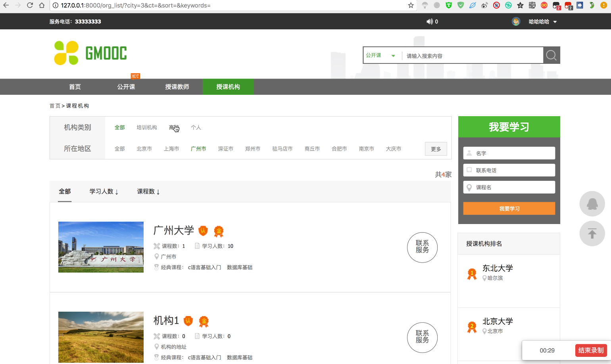Image resolution: width=611 pixels, height=364 pixels.
Task: Click 机构1 certification shield badge
Action: point(188,321)
